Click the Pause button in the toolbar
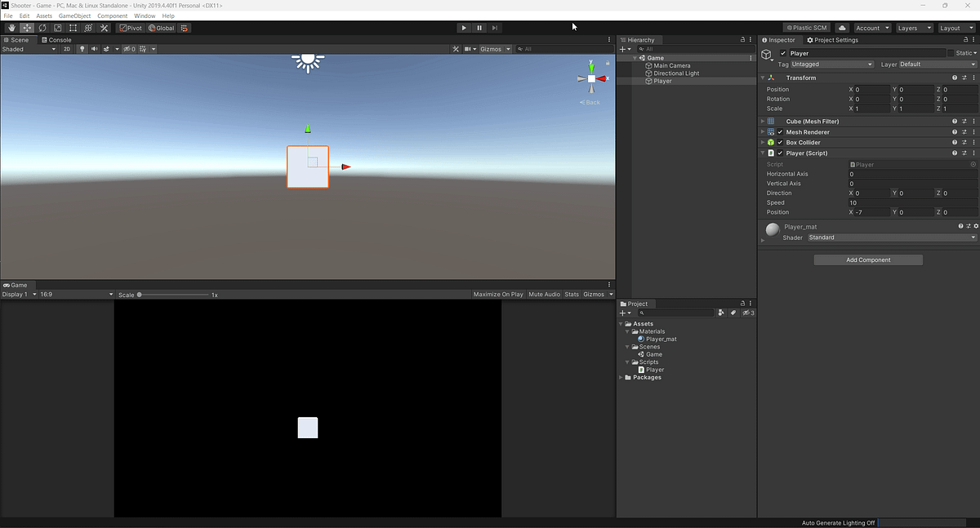 [479, 28]
